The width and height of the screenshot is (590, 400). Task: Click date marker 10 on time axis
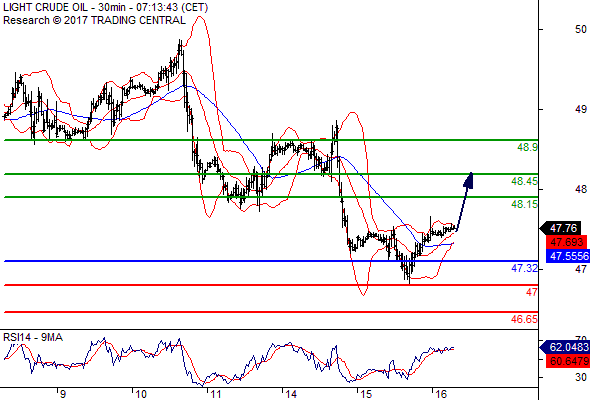[x=141, y=394]
